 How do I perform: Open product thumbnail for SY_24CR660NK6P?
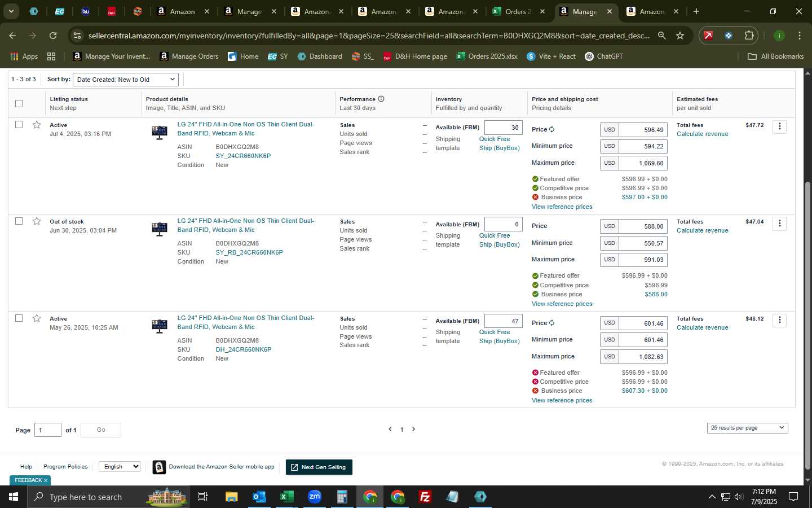tap(160, 133)
